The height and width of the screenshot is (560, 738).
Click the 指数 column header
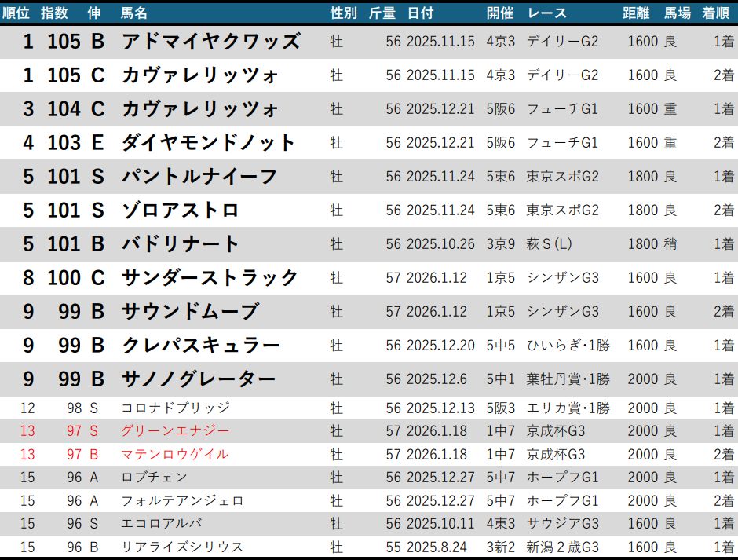tap(54, 13)
